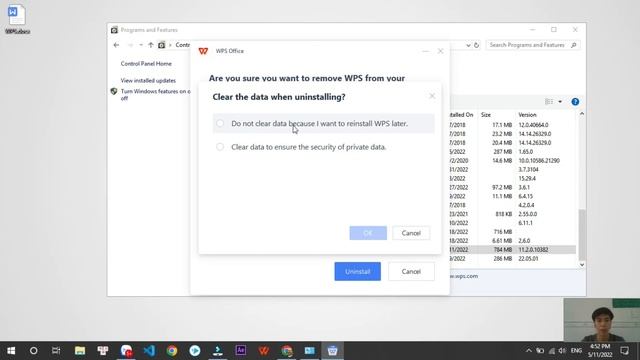This screenshot has height=360, width=640.
Task: Refresh the Programs and Features list
Action: (x=476, y=45)
